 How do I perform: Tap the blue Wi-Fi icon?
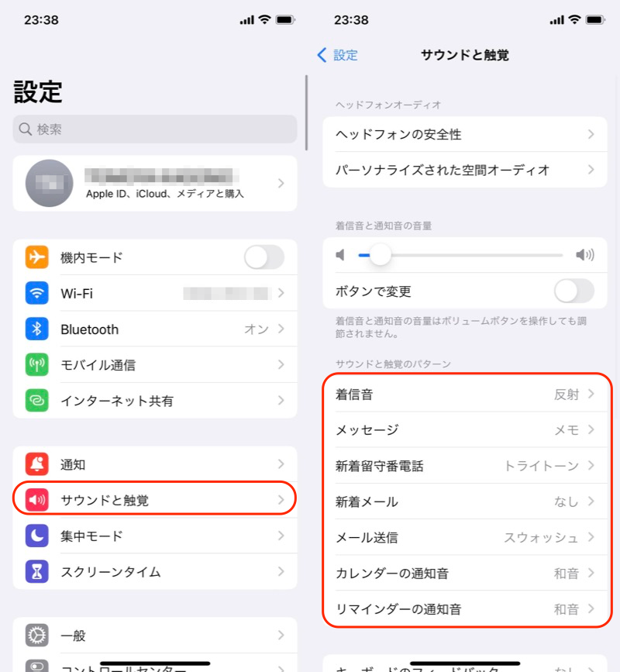(x=37, y=293)
